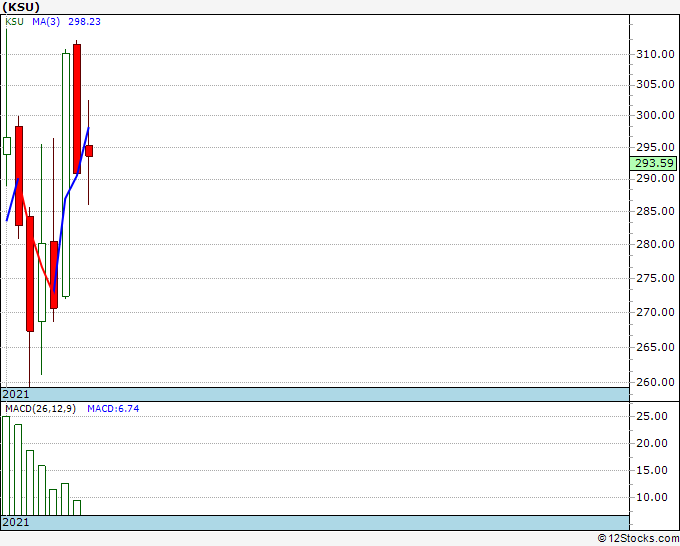680x546 pixels.
Task: Click the 15.00 MACD axis label
Action: [x=651, y=470]
